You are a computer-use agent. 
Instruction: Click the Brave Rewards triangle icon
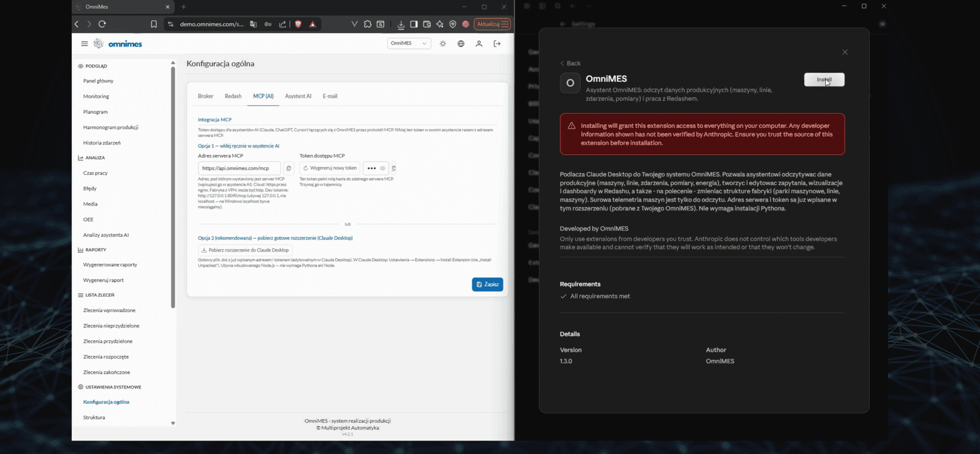pyautogui.click(x=312, y=24)
